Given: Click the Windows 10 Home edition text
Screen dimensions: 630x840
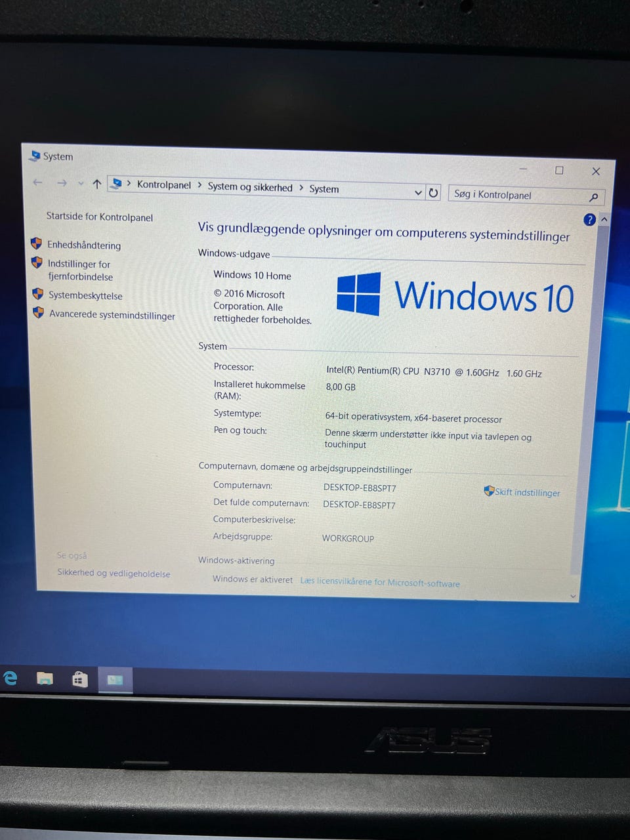Looking at the screenshot, I should pos(252,276).
